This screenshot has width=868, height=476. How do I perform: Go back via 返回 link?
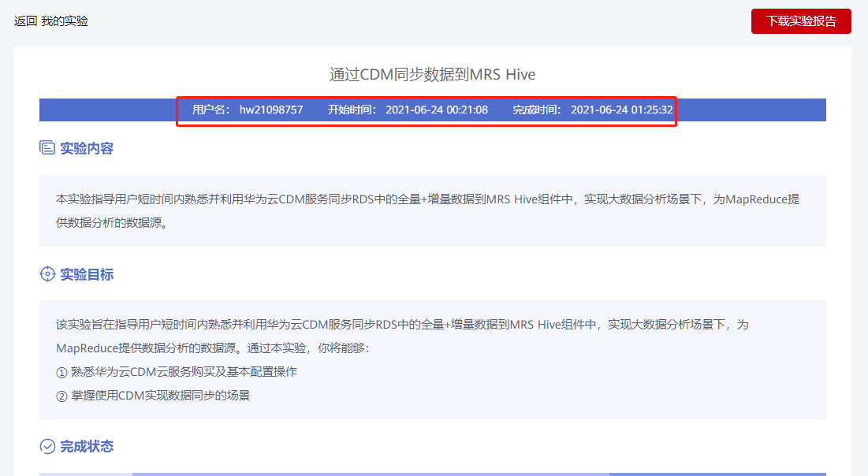coord(25,21)
